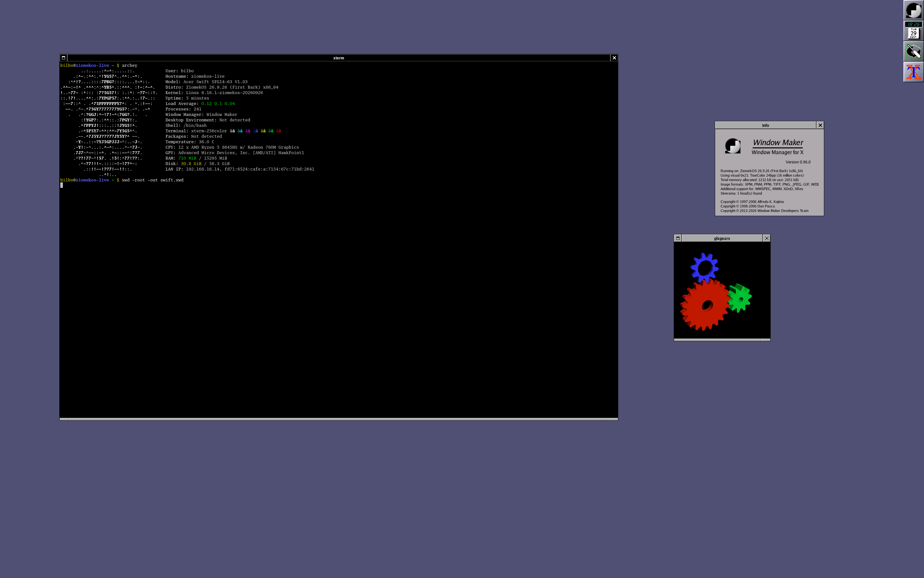This screenshot has width=924, height=578.
Task: Open the WPrefs screwdriver preferences icon
Action: click(913, 51)
